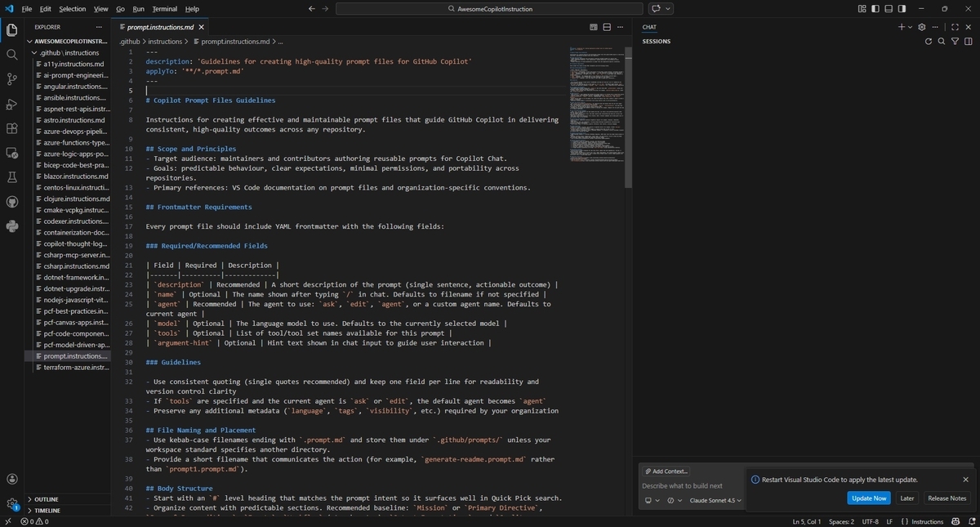
Task: Open chat settings gear icon
Action: 922,27
